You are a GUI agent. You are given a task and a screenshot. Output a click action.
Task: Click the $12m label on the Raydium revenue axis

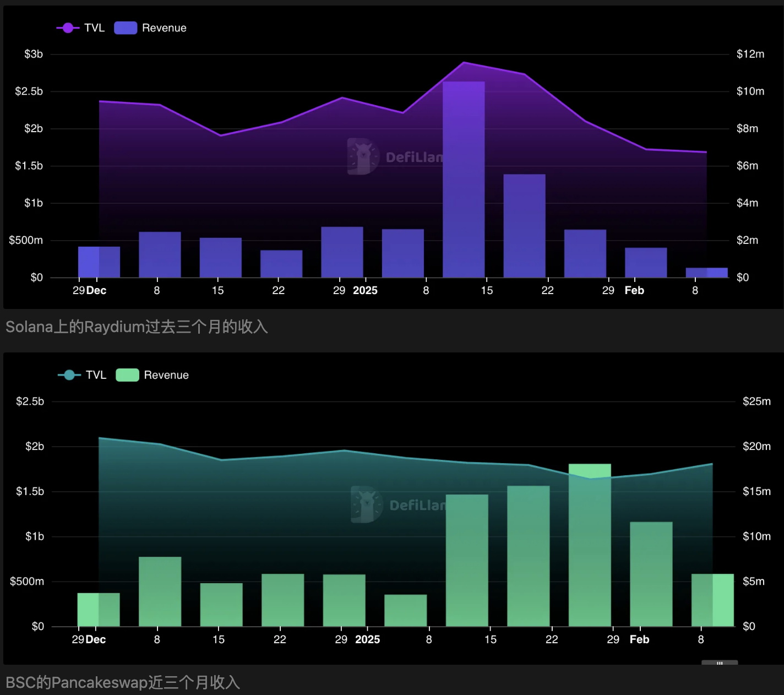(750, 54)
